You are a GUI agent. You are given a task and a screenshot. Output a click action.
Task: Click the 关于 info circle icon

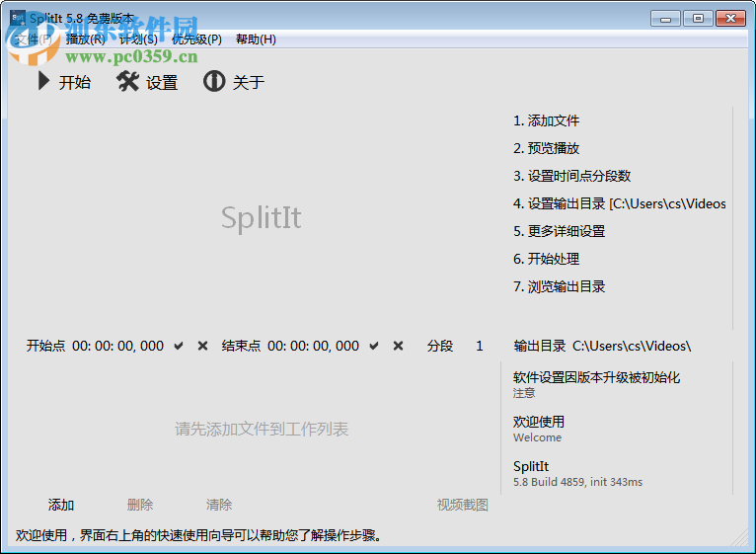214,81
